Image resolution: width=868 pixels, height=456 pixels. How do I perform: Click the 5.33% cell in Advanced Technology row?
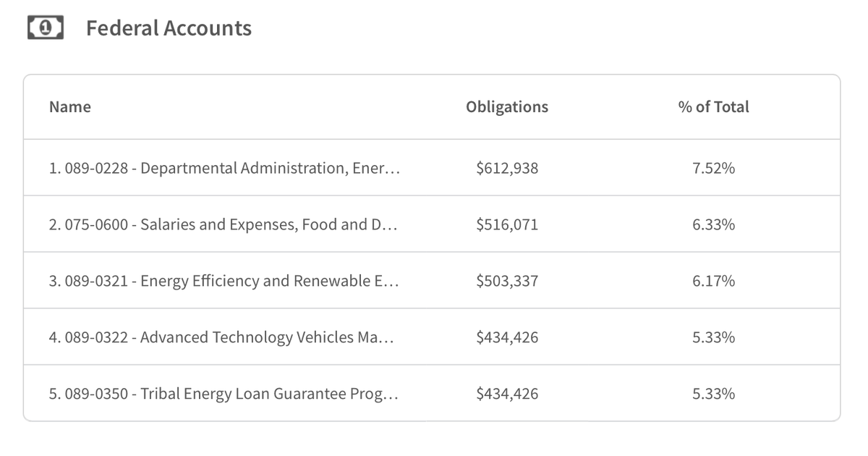click(713, 337)
